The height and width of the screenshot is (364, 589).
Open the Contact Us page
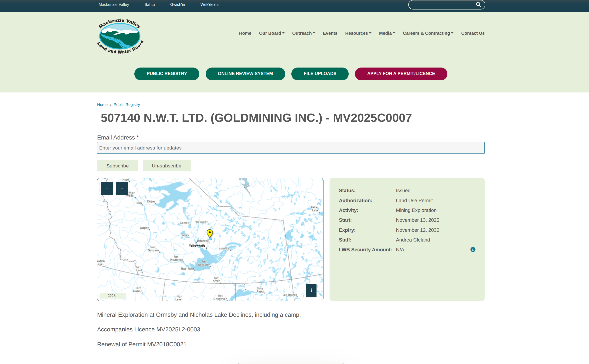(473, 33)
